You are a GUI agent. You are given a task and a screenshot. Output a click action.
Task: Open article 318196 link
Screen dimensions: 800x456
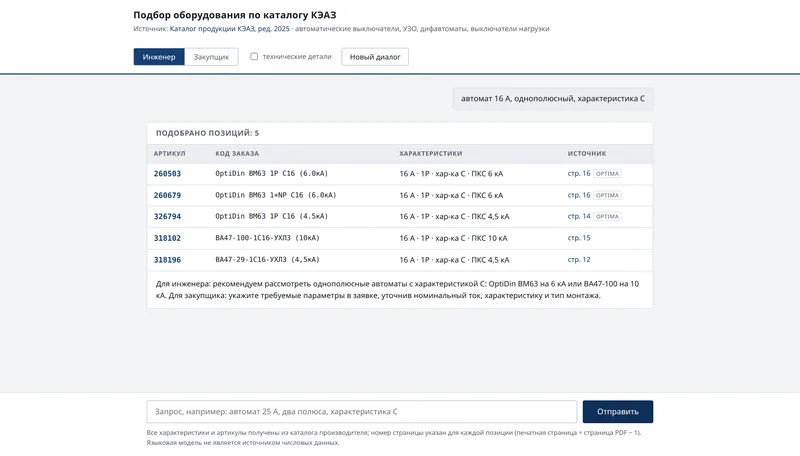coord(167,260)
